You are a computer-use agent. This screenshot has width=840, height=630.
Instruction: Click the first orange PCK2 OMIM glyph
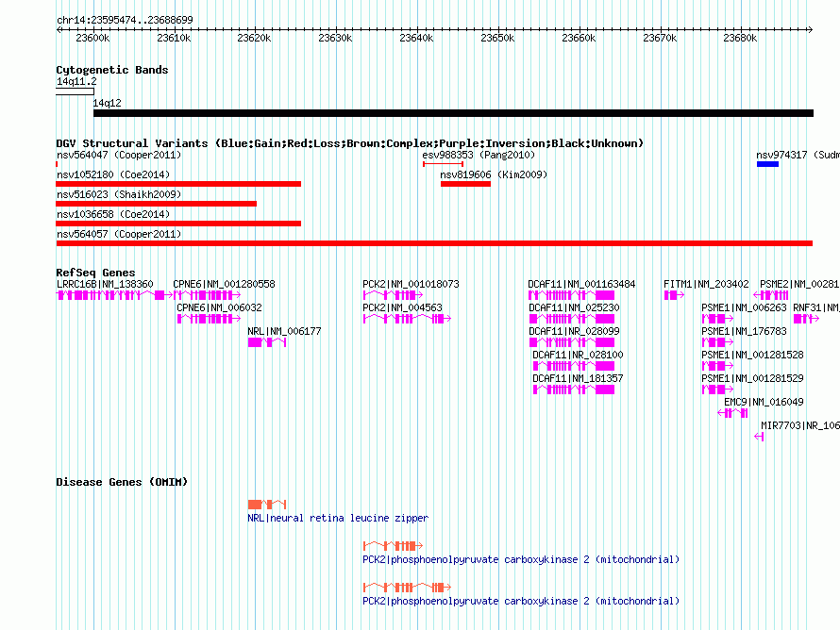(x=393, y=545)
